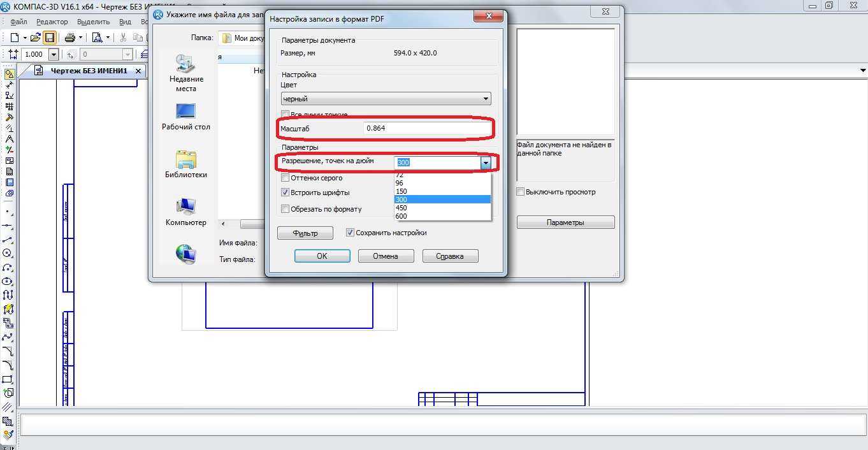Open the Network globe location in the save dialog
868x450 pixels.
coord(186,254)
